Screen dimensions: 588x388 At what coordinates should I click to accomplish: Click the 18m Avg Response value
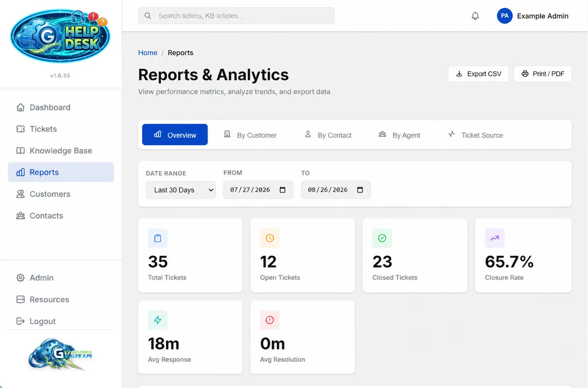coord(164,344)
